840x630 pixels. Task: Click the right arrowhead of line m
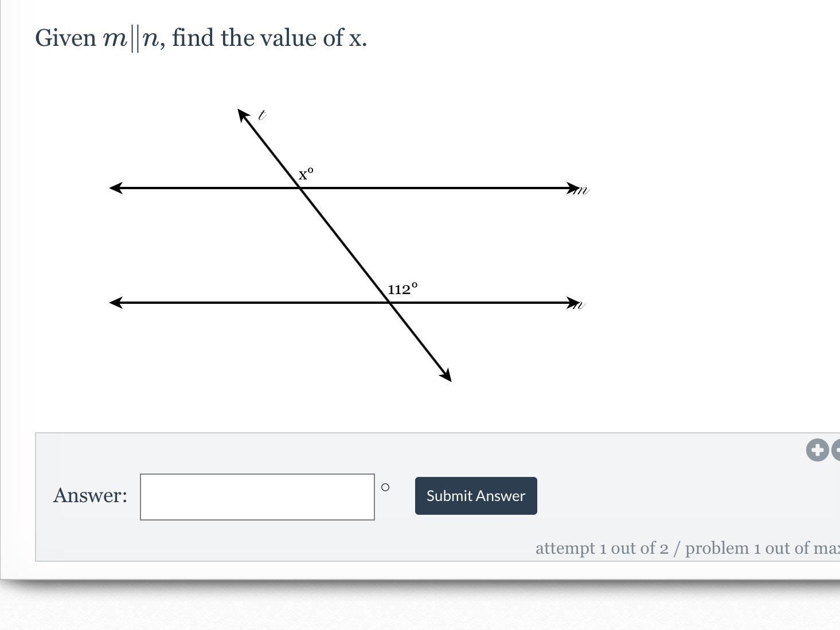572,188
